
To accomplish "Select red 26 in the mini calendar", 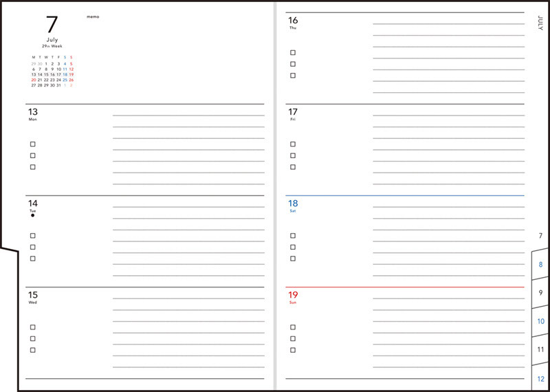I will point(71,80).
